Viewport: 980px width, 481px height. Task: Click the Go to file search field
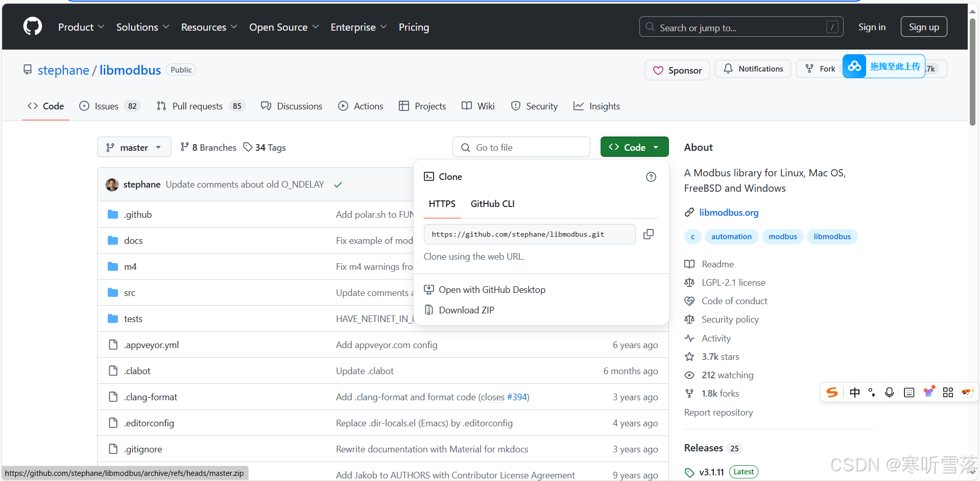pos(521,147)
